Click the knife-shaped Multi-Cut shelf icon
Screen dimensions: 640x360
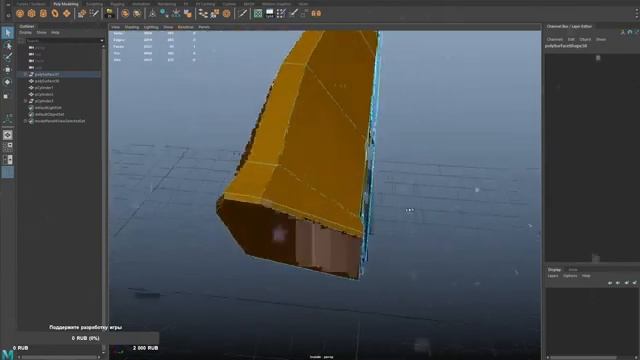pos(243,13)
